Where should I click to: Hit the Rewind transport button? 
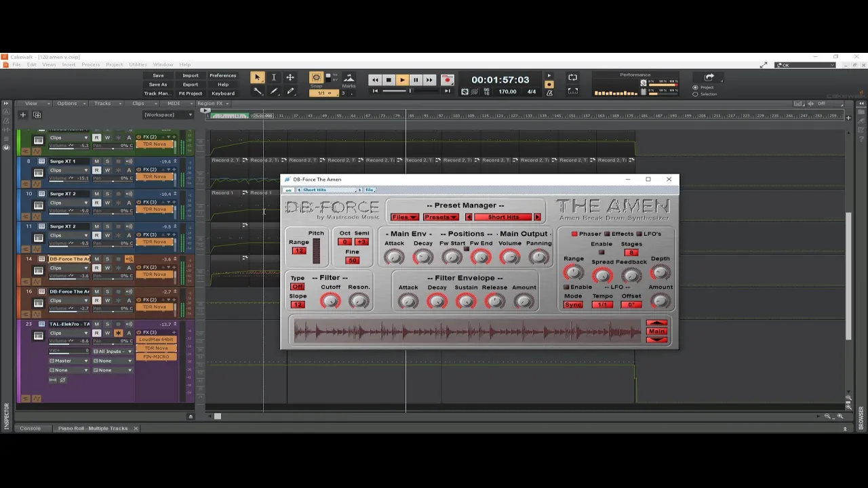click(375, 80)
